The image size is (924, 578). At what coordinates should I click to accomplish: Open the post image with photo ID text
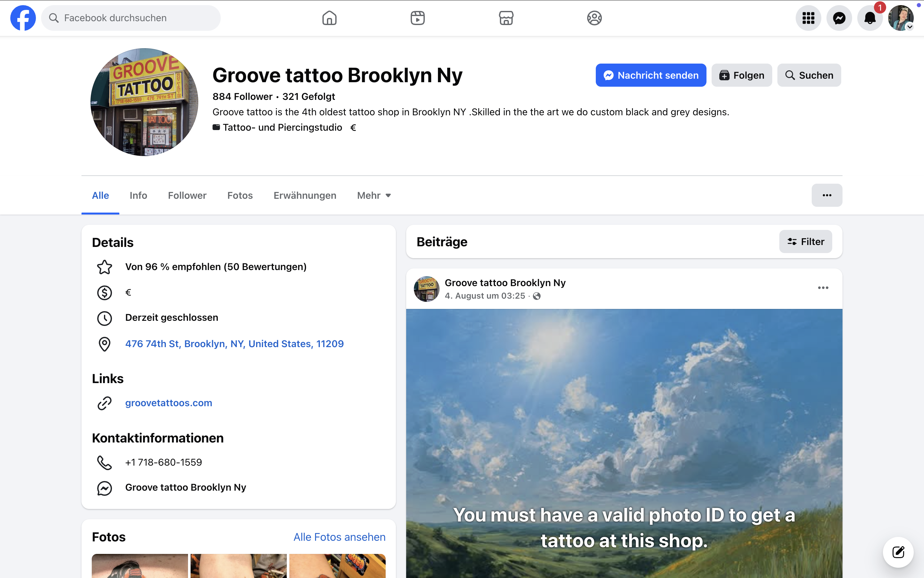(x=624, y=443)
